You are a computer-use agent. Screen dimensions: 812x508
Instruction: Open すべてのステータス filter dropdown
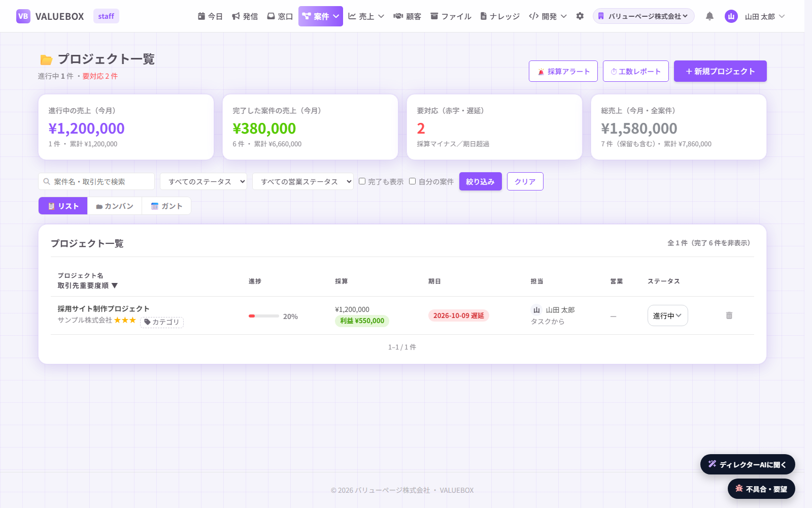coord(204,181)
